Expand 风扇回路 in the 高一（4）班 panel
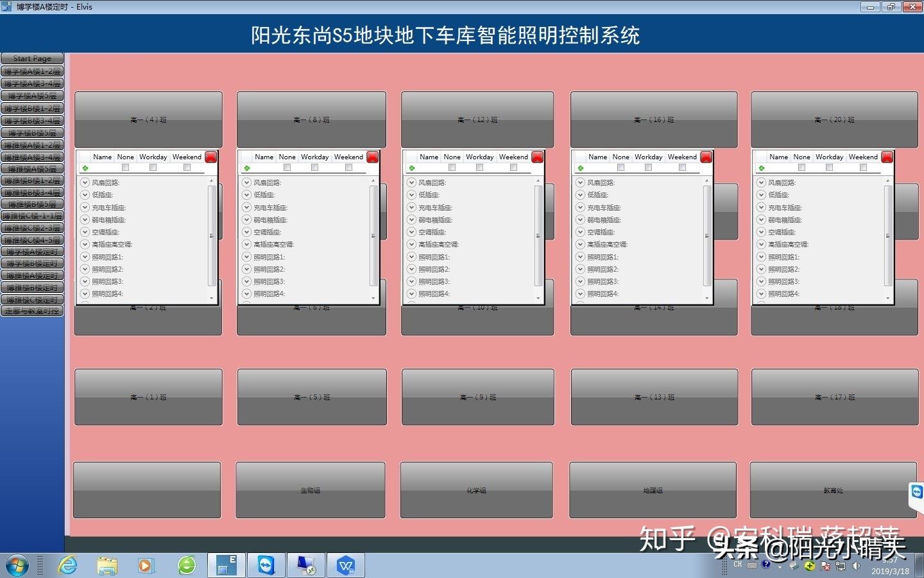Image resolution: width=924 pixels, height=578 pixels. coord(85,182)
